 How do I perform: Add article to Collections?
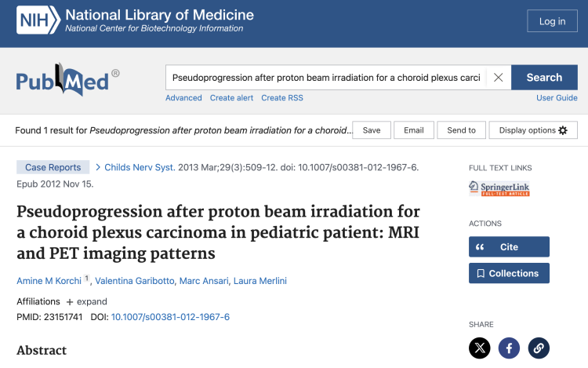(x=509, y=273)
